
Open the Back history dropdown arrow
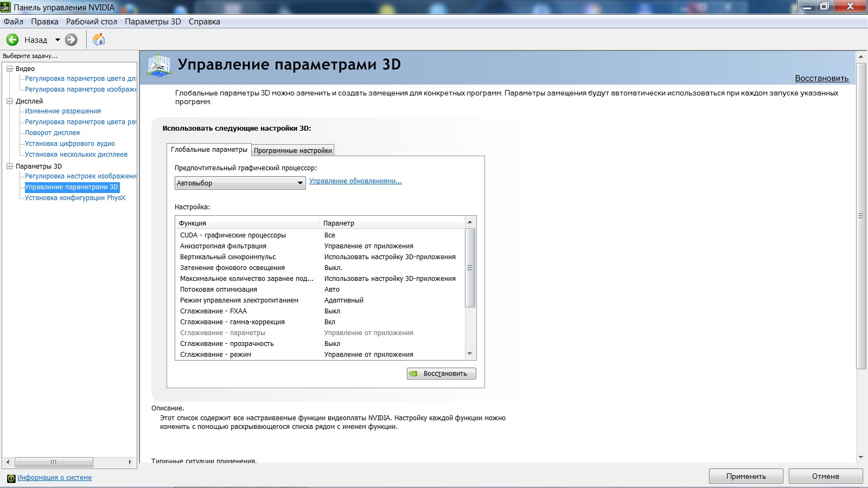point(58,40)
